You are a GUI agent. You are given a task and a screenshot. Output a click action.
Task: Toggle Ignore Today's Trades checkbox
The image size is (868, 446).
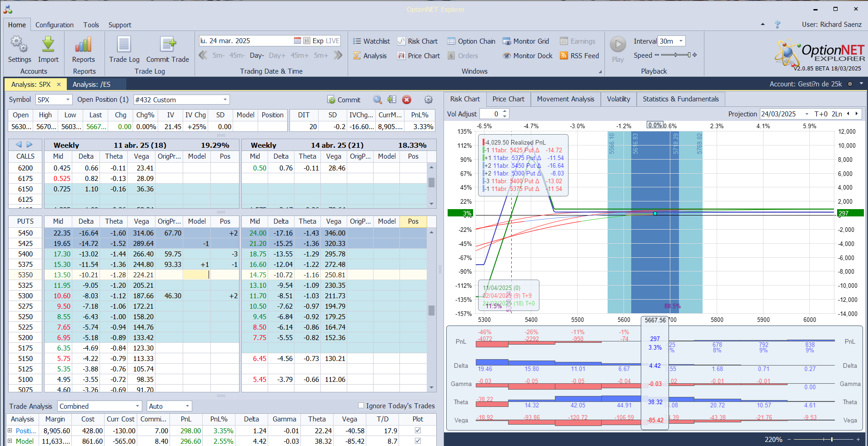361,406
